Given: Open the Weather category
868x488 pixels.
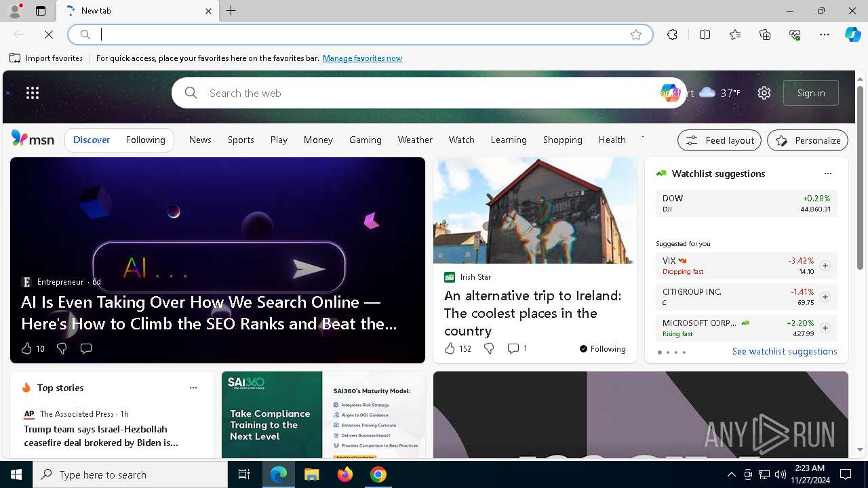Looking at the screenshot, I should click(415, 140).
